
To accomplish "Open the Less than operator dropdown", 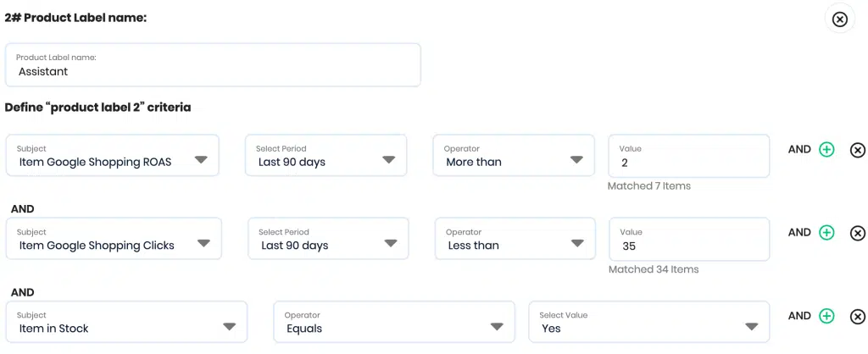I will click(x=515, y=238).
